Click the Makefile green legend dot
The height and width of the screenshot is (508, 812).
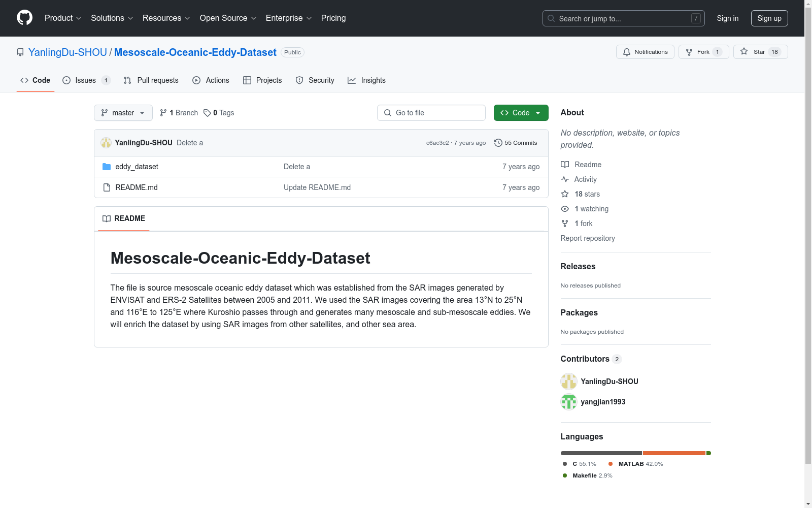565,475
